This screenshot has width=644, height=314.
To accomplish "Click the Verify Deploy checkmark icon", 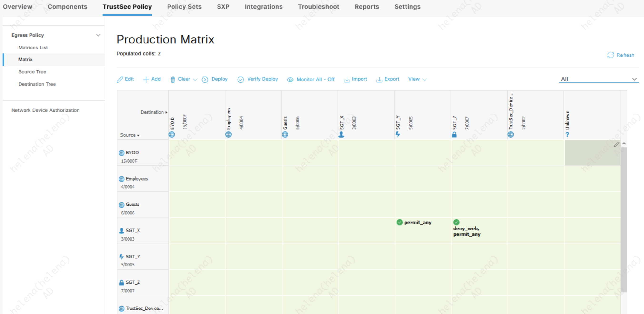I will coord(241,79).
